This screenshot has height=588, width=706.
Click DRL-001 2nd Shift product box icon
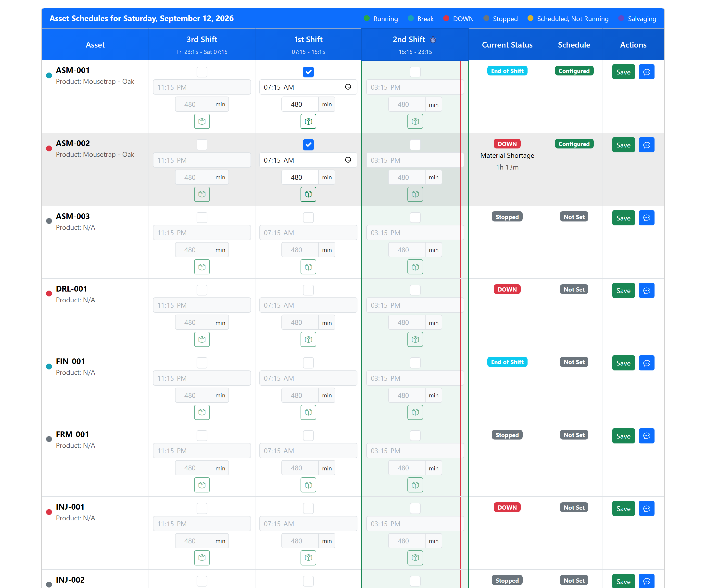click(x=415, y=339)
